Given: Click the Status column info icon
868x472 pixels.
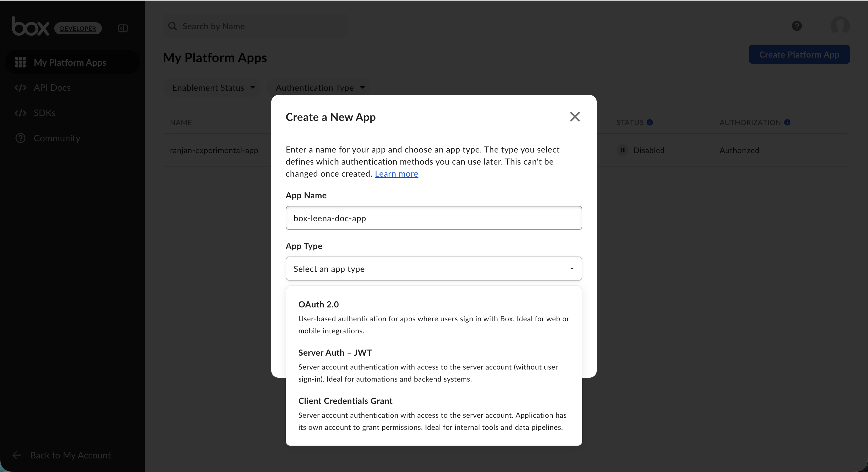Looking at the screenshot, I should pos(650,122).
